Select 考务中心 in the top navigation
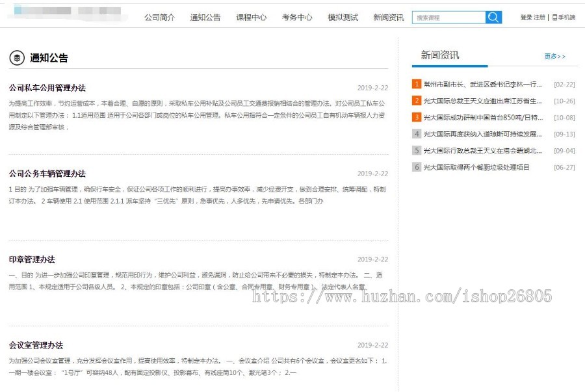Screen dimensions: 585x392 pos(297,18)
